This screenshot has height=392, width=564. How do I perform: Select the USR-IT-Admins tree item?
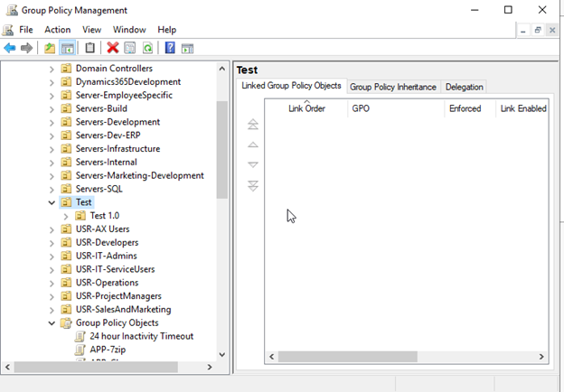click(x=106, y=256)
